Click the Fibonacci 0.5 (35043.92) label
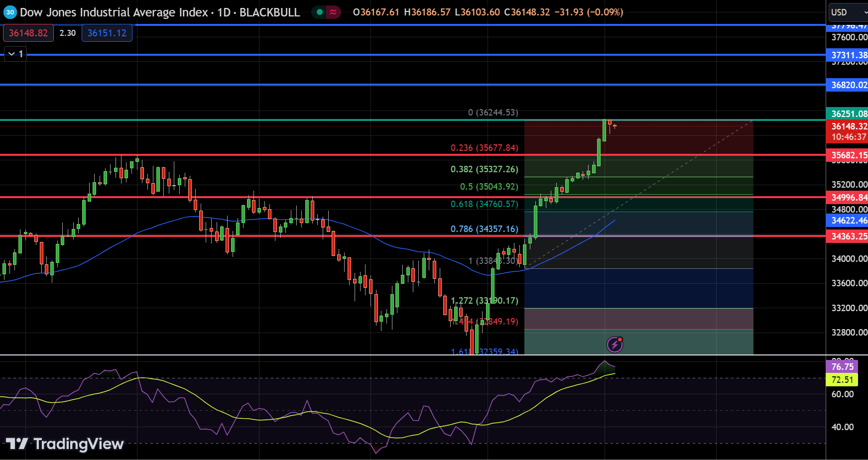Viewport: 868px width, 460px height. (489, 187)
